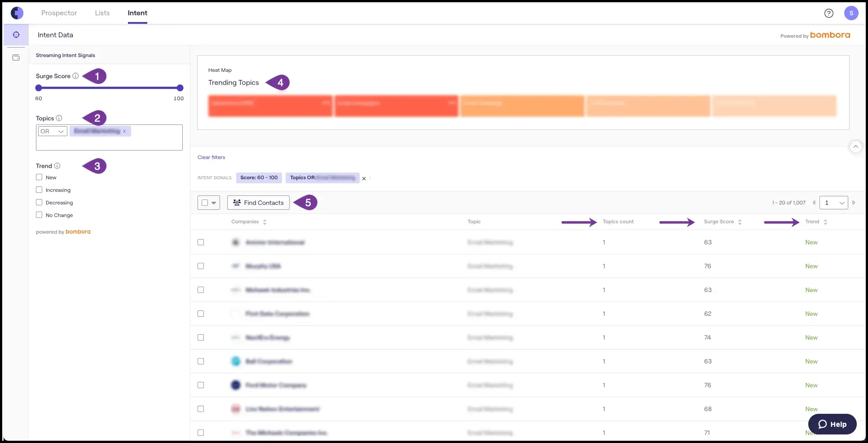Go to the Lists tab

[102, 13]
